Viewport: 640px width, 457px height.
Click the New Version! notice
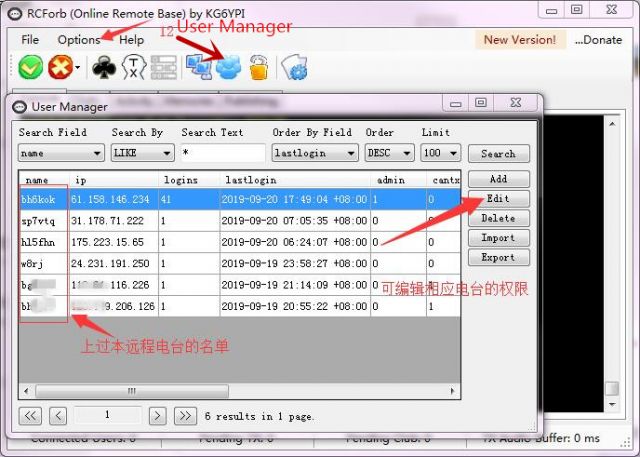coord(520,40)
